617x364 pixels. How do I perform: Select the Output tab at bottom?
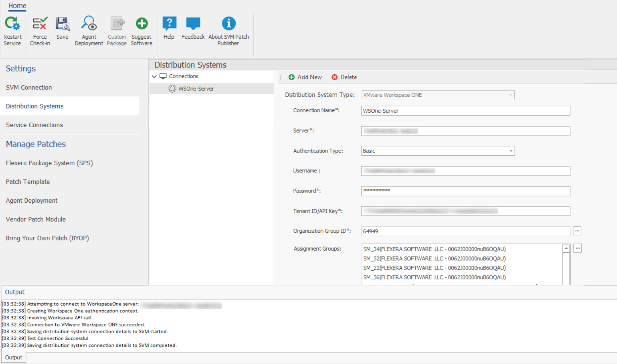pyautogui.click(x=14, y=358)
